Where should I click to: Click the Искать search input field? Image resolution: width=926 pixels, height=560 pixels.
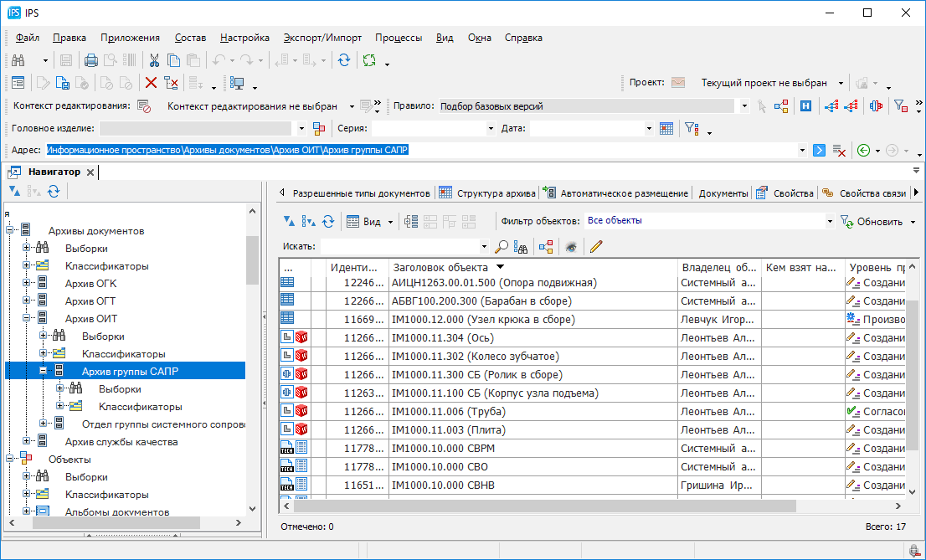399,247
